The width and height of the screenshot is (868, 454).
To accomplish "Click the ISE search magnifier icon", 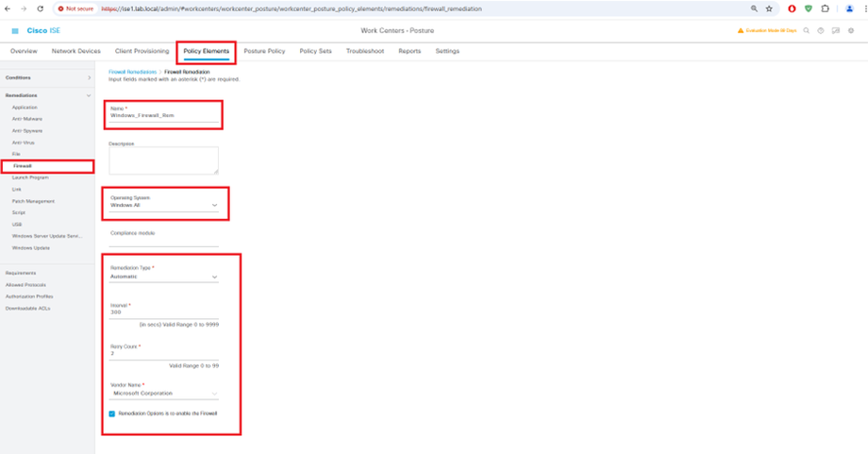I will [x=806, y=30].
